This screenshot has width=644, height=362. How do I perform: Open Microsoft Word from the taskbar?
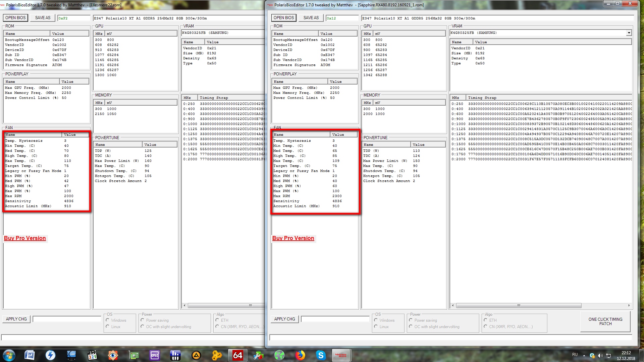point(30,355)
